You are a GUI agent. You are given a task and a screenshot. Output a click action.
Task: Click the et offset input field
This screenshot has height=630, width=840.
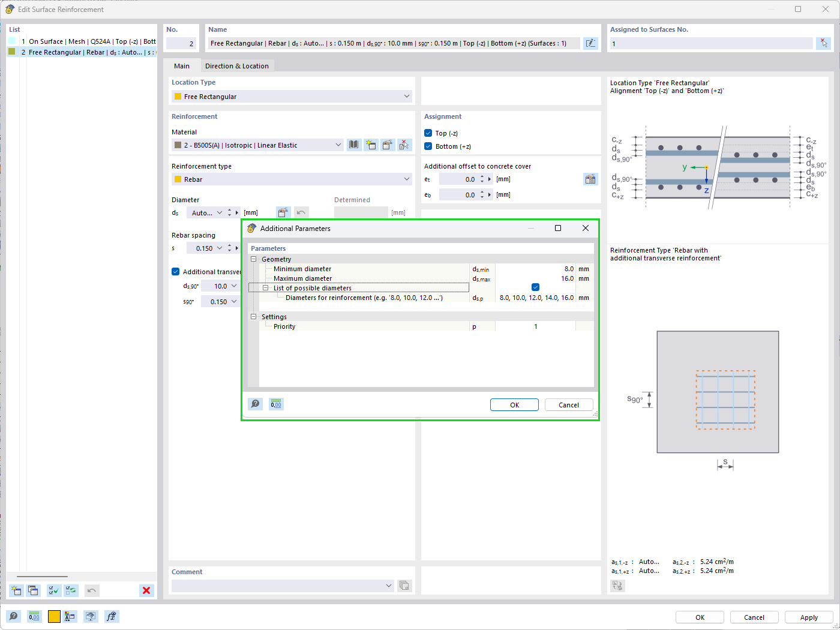tap(458, 179)
